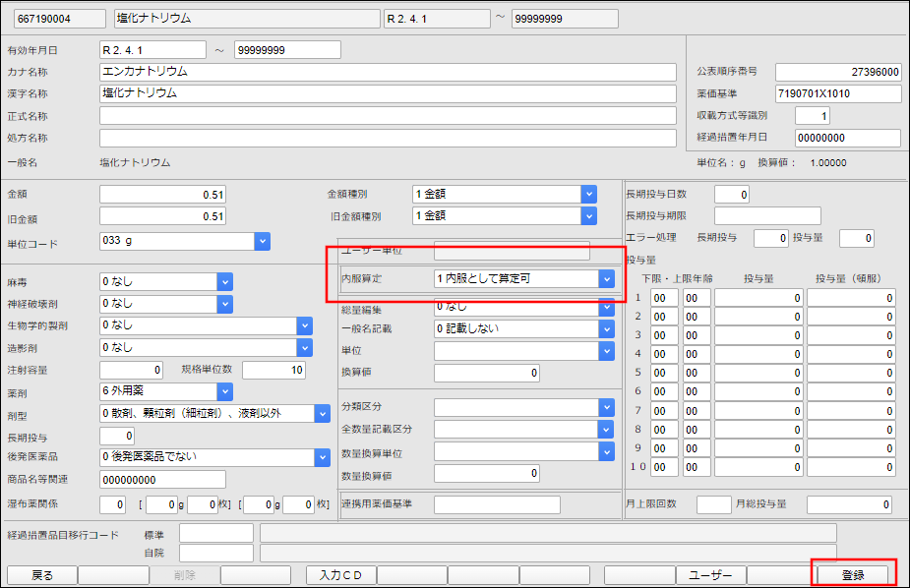Screen dimensions: 910x588
Task: Expand the 旧金額種別 dropdown
Action: coord(588,215)
